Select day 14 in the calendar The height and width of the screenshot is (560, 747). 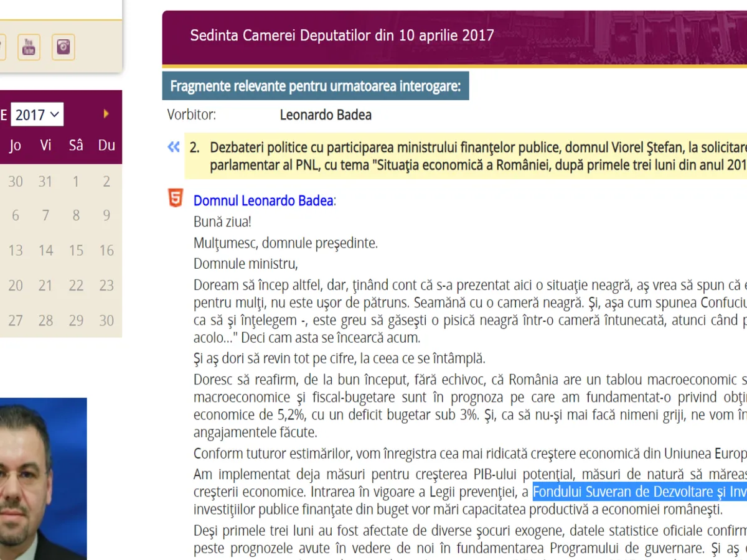click(45, 251)
